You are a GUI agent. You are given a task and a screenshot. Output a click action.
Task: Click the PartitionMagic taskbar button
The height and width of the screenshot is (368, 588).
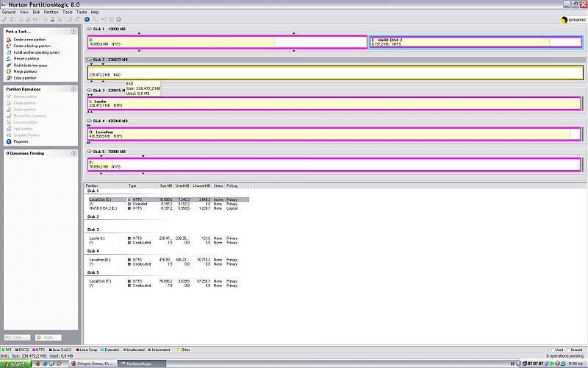click(141, 364)
